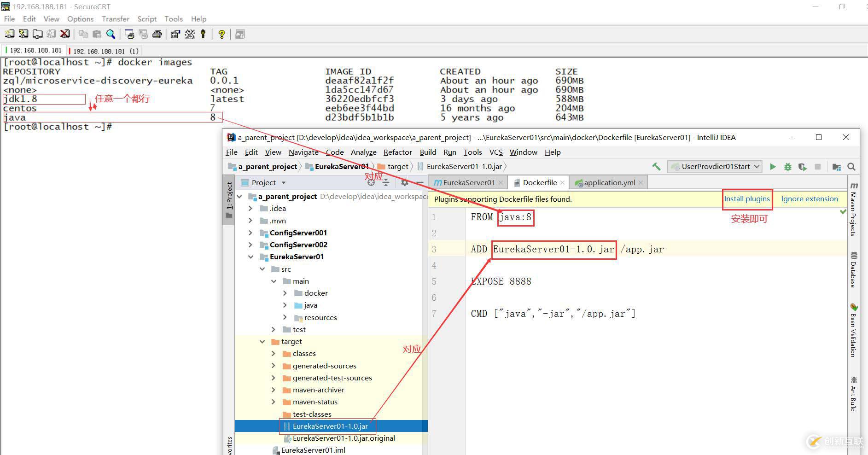Click SecureCRT Paste toolbar icon

point(97,34)
